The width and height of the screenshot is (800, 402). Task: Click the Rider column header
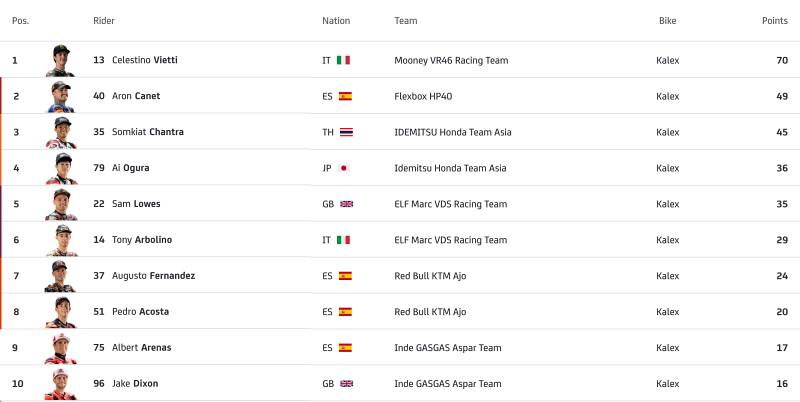[x=104, y=21]
